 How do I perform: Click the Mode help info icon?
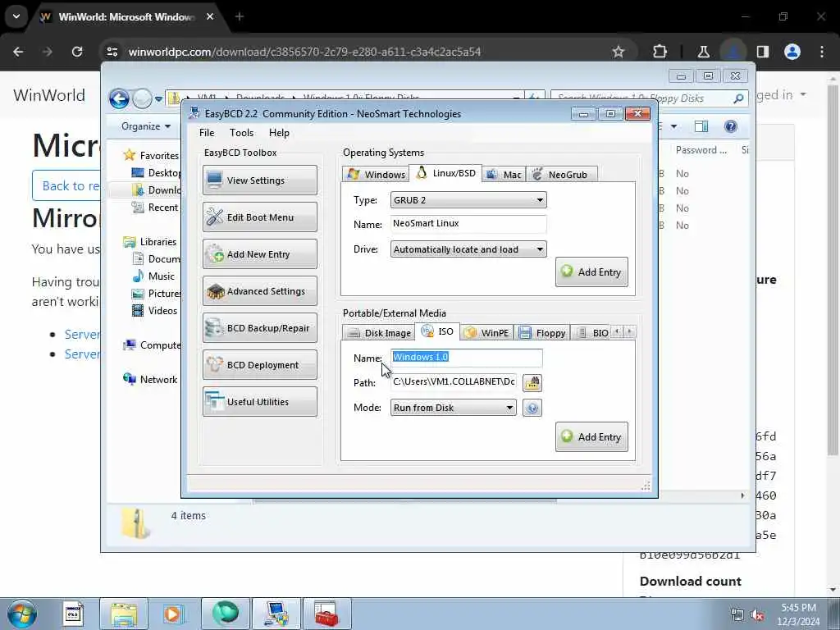pyautogui.click(x=532, y=408)
